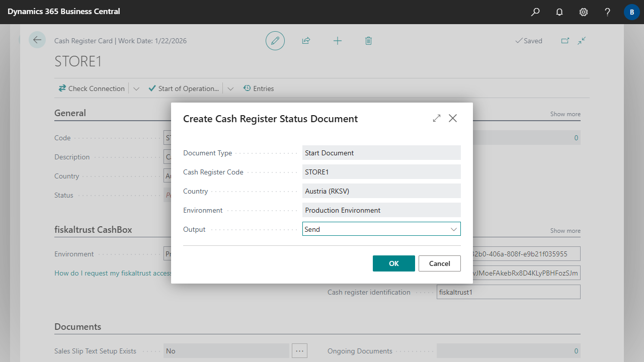Click the help question mark icon
Viewport: 644px width, 362px height.
tap(607, 12)
